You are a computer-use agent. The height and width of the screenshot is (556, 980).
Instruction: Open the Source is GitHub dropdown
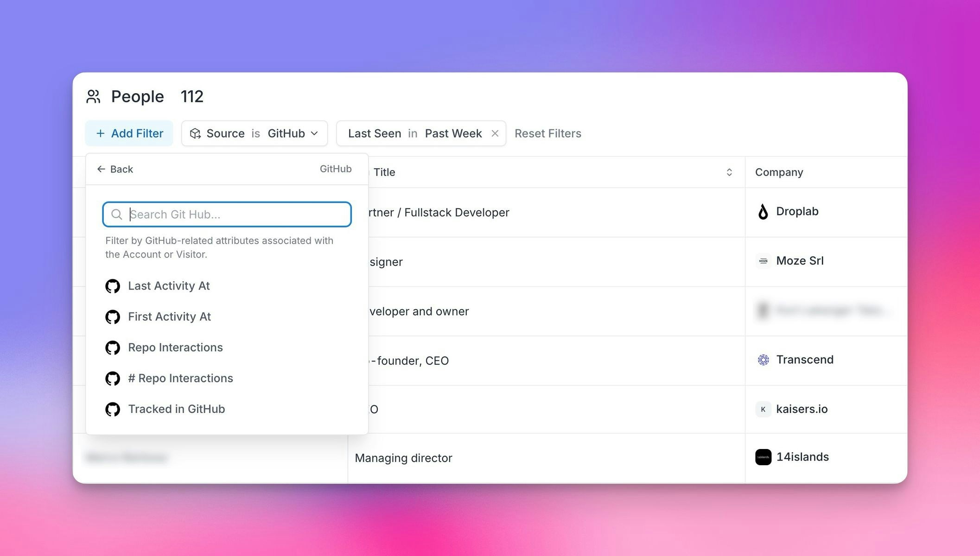tap(315, 133)
